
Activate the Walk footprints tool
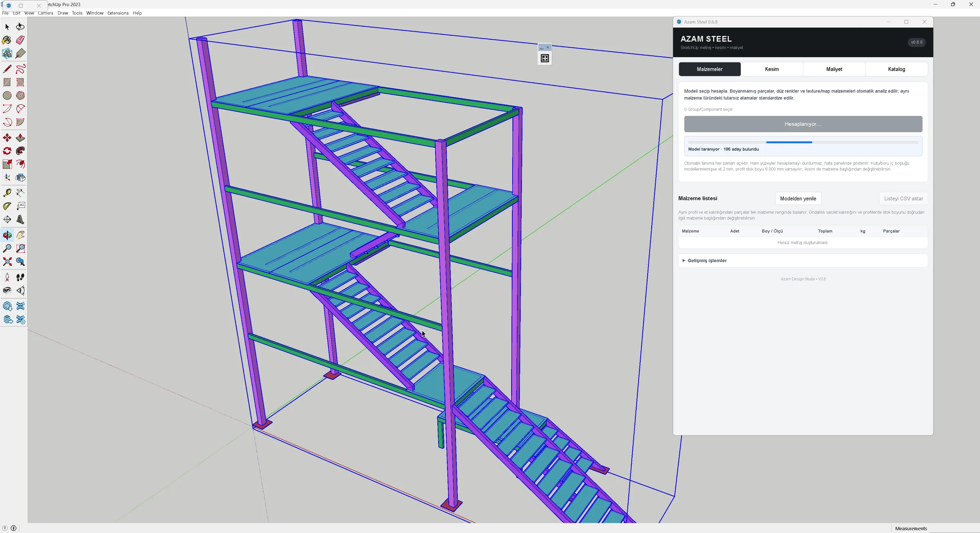(20, 277)
